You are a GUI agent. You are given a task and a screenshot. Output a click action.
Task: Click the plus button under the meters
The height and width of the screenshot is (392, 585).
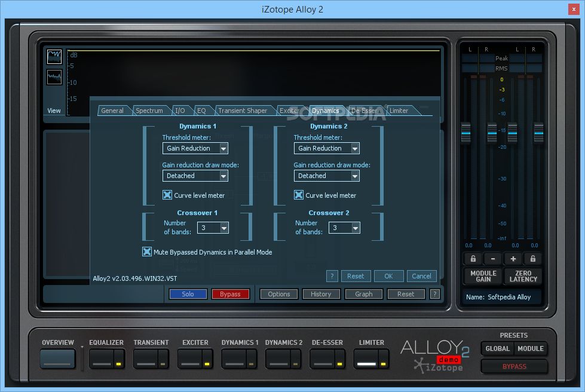pos(513,259)
